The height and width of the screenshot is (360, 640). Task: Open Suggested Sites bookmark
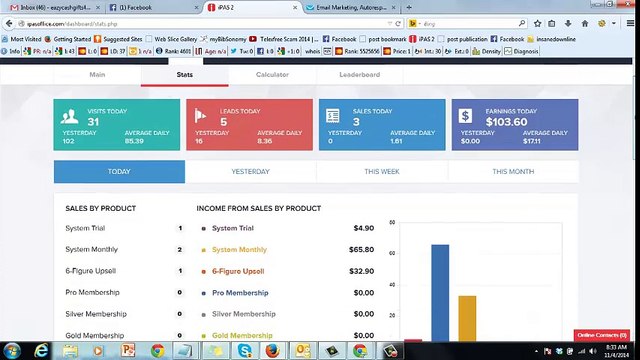(118, 39)
